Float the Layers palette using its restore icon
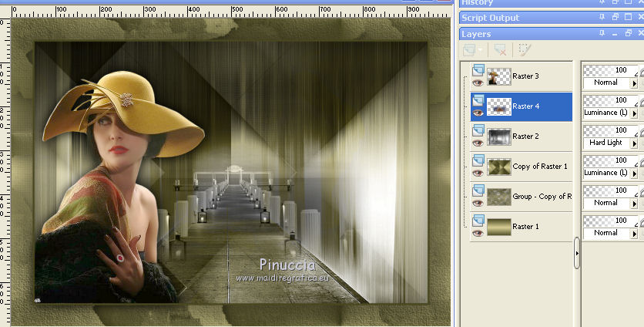The height and width of the screenshot is (327, 644). (628, 34)
